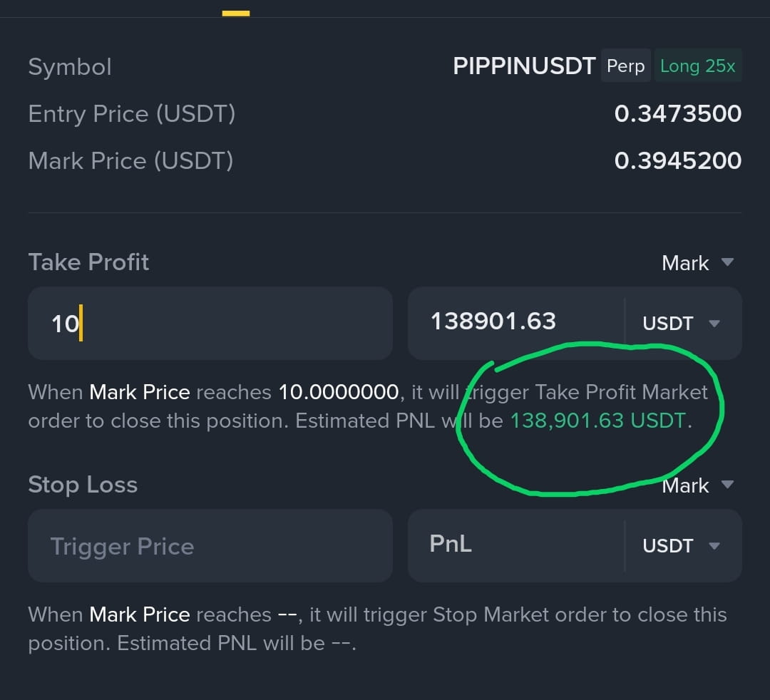The height and width of the screenshot is (700, 770).
Task: Expand the Take Profit USDT unit dropdown
Action: point(682,324)
